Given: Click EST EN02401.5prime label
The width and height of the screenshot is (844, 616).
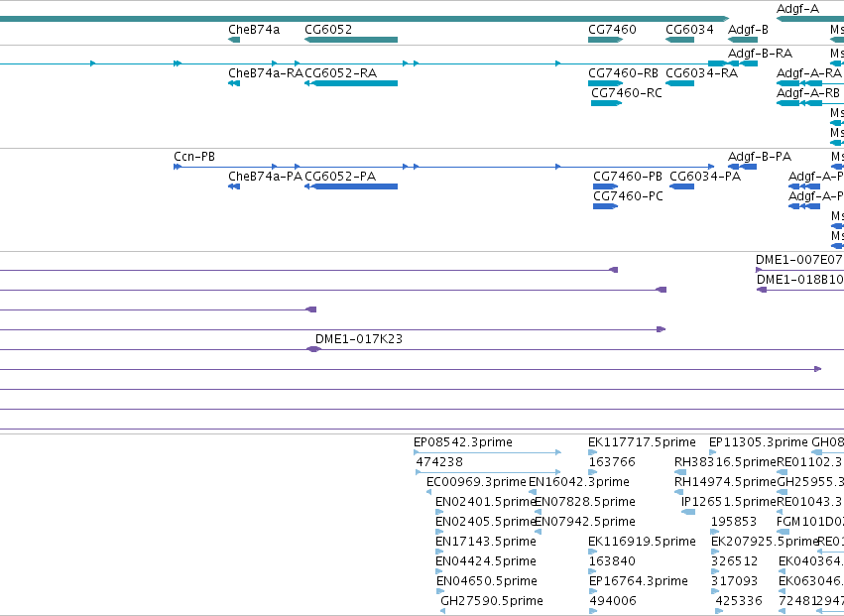Looking at the screenshot, I should 486,502.
